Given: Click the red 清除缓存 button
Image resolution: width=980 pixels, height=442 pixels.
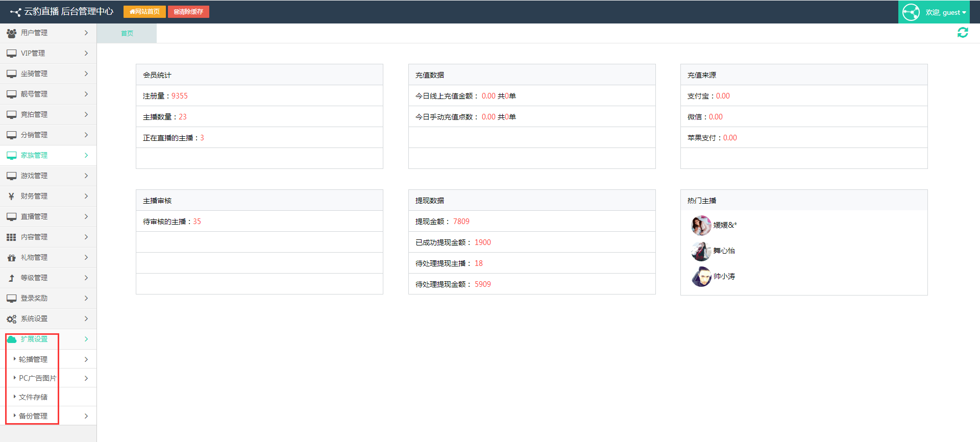Looking at the screenshot, I should (188, 12).
